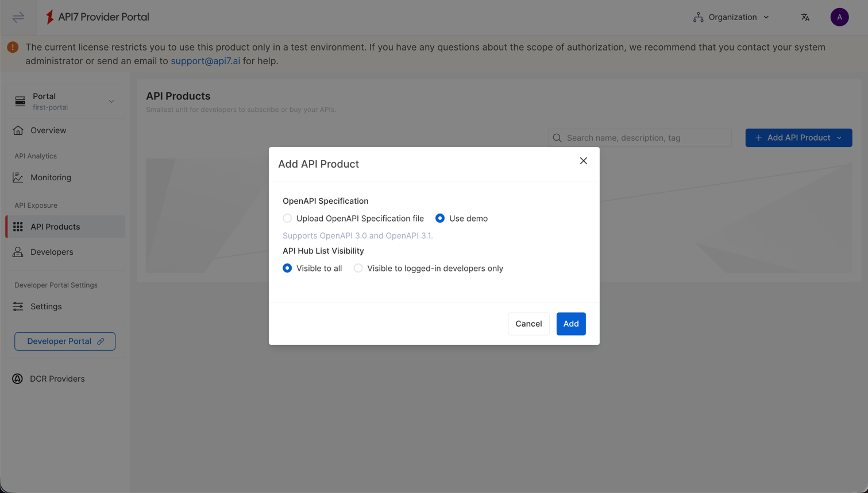Go to the Overview section

(x=17, y=130)
